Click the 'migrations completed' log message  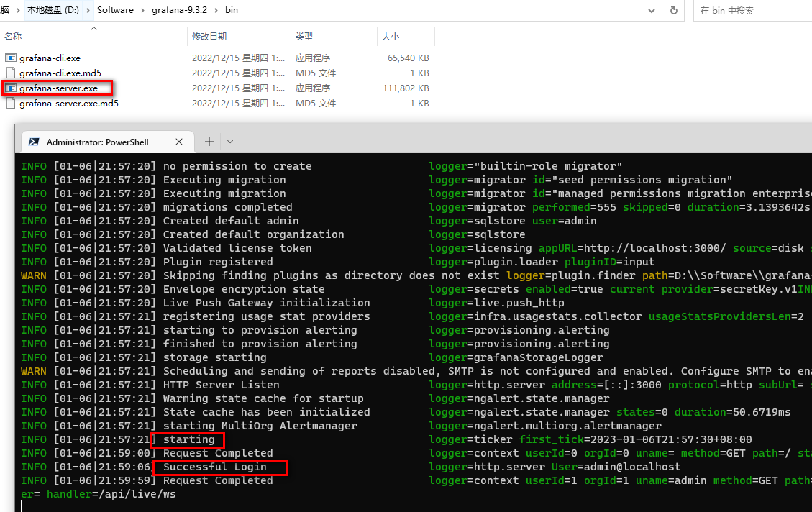tap(228, 207)
